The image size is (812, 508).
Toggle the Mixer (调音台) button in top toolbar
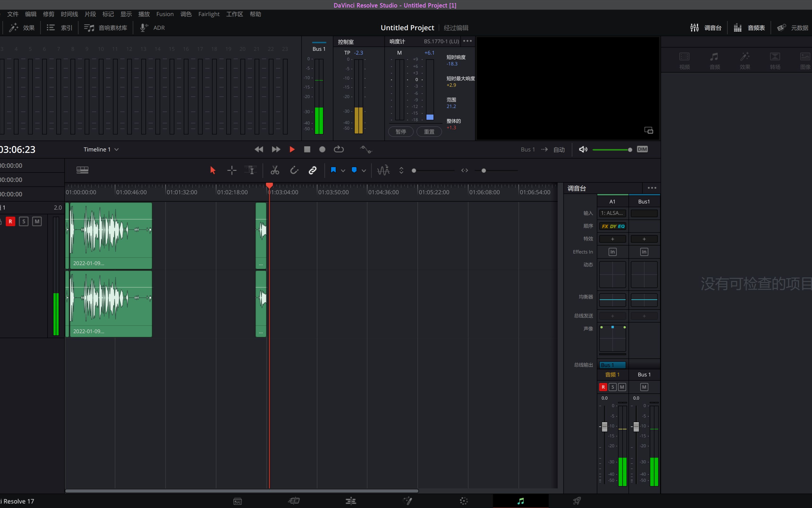706,28
